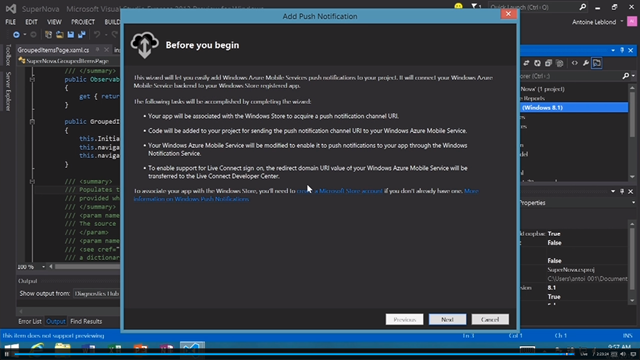Screen dimensions: 640x360
Task: Click the yellow smiley feedback icon
Action: point(458,6)
